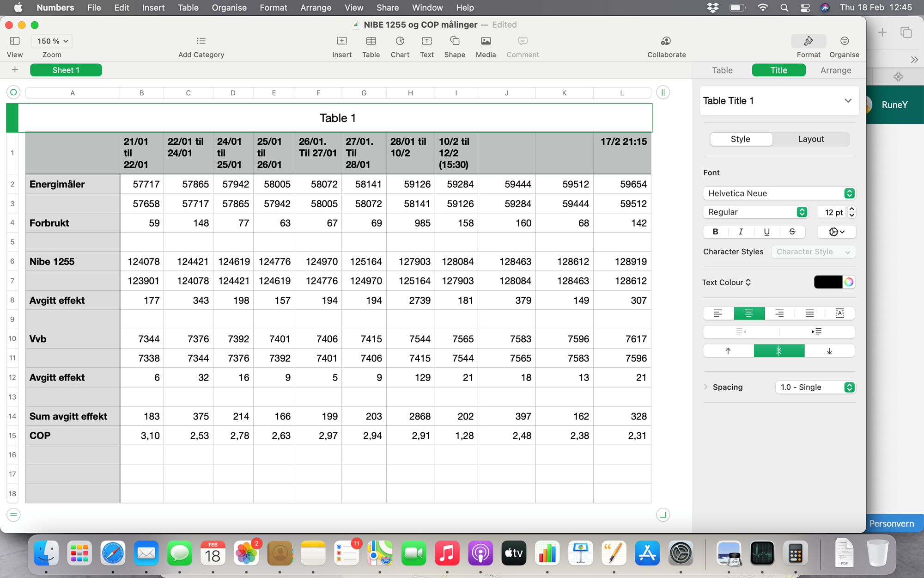The image size is (924, 578).
Task: Click the Media insert icon
Action: click(x=485, y=41)
